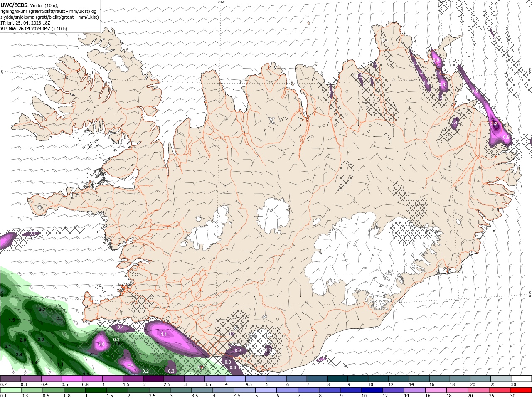Viewport: 532px width, 399px height.
Task: Click the '64N' latitude label on right edge
Action: click(530, 293)
